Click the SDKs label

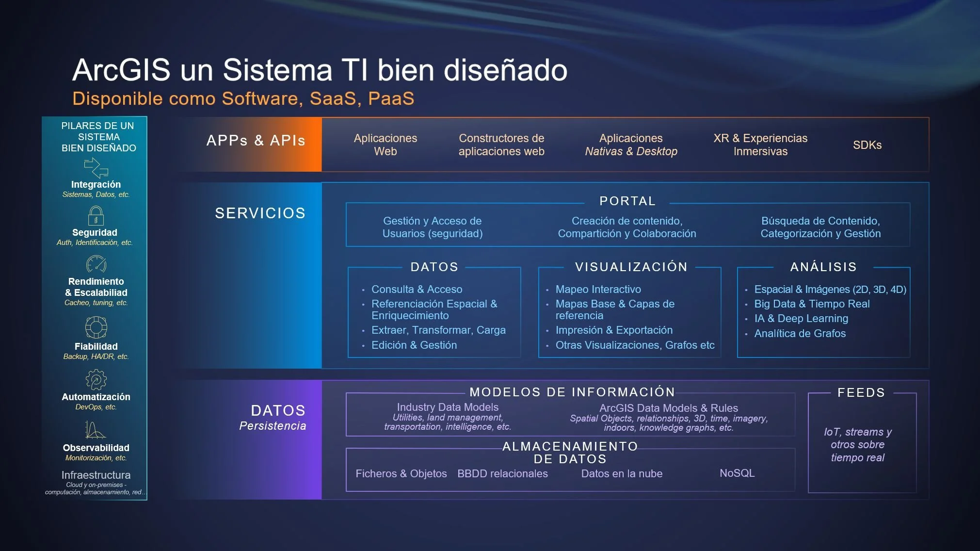click(x=867, y=145)
